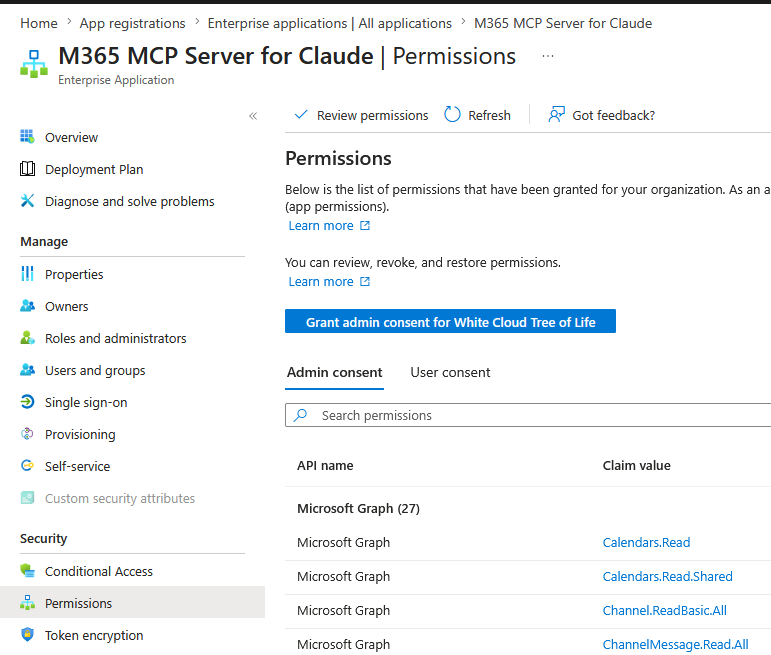Image resolution: width=771 pixels, height=655 pixels.
Task: Click the Refresh button label
Action: (489, 115)
